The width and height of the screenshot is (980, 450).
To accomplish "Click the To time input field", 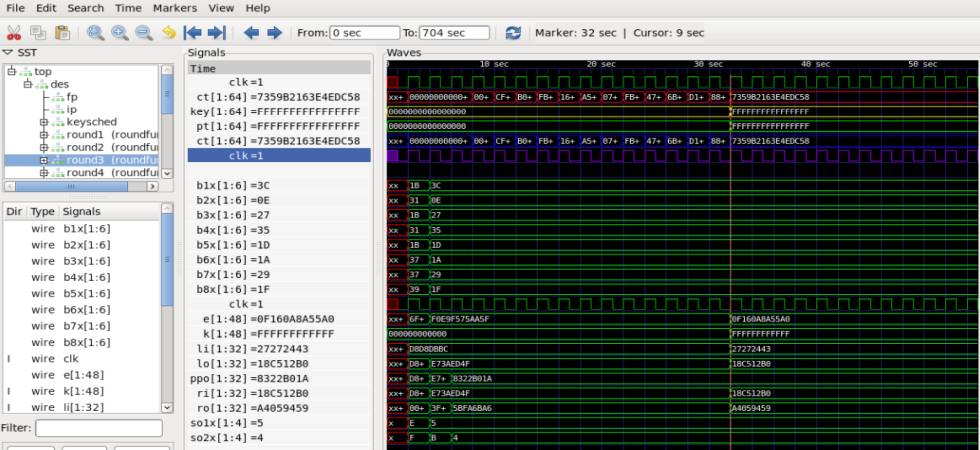I will pos(454,32).
